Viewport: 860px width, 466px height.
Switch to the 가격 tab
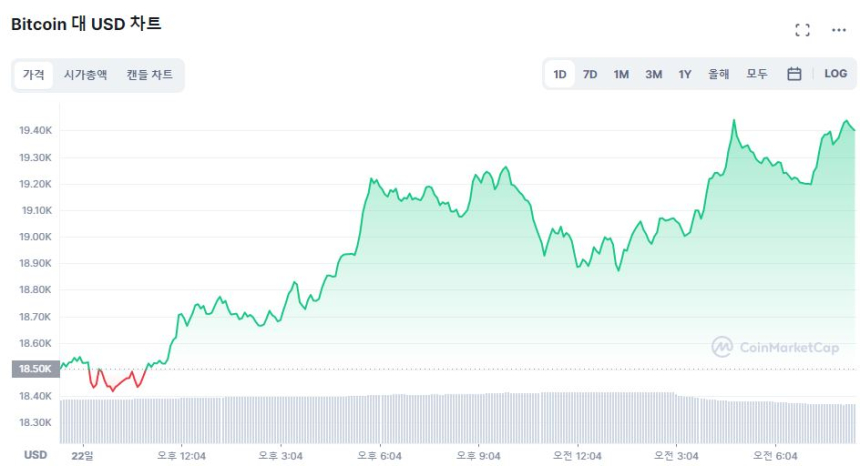pyautogui.click(x=34, y=75)
